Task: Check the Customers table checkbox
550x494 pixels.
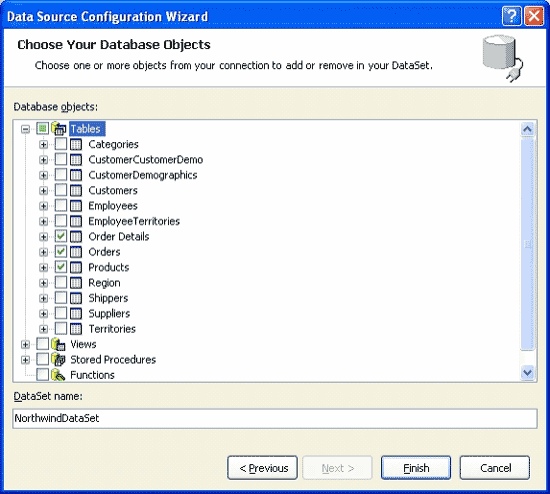Action: 61,190
